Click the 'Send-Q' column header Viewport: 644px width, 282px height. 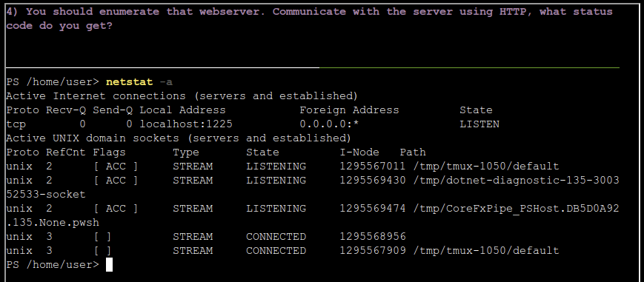pyautogui.click(x=113, y=110)
